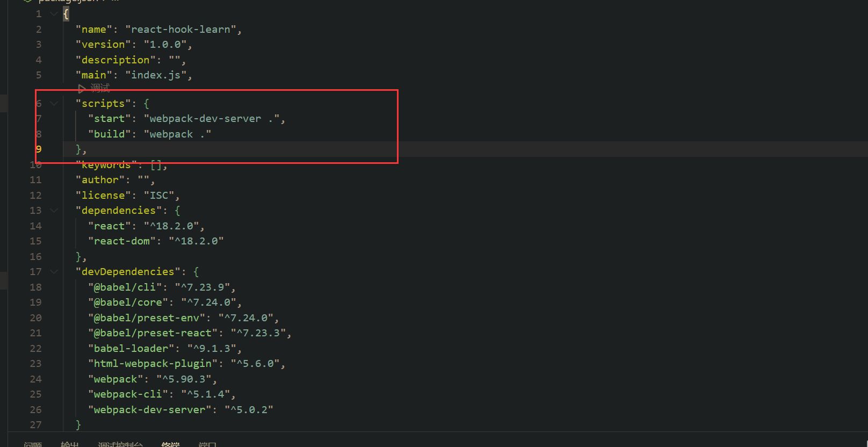Switch to the 问题 panel tab
This screenshot has width=868, height=447.
point(33,444)
